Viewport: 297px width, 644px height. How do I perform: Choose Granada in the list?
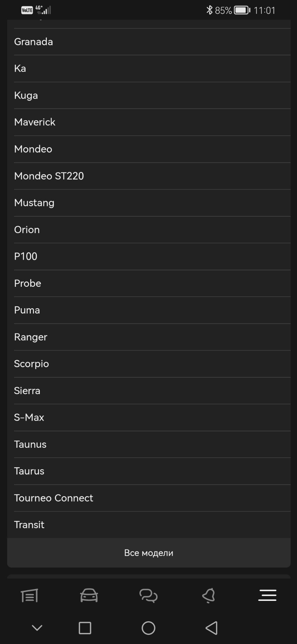[34, 42]
